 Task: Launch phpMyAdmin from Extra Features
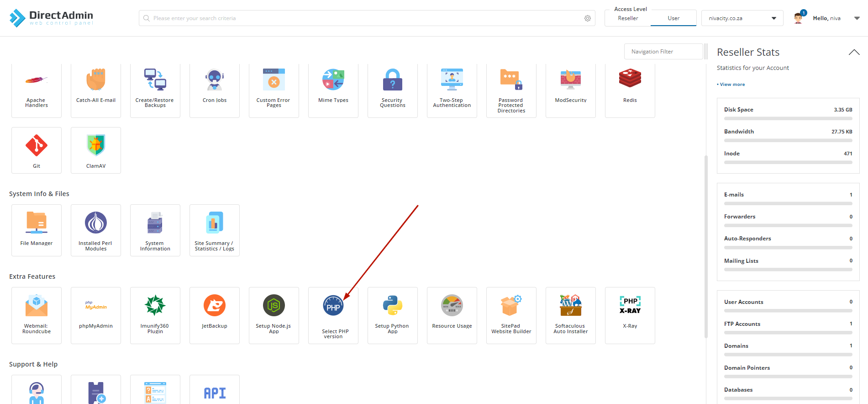tap(96, 315)
